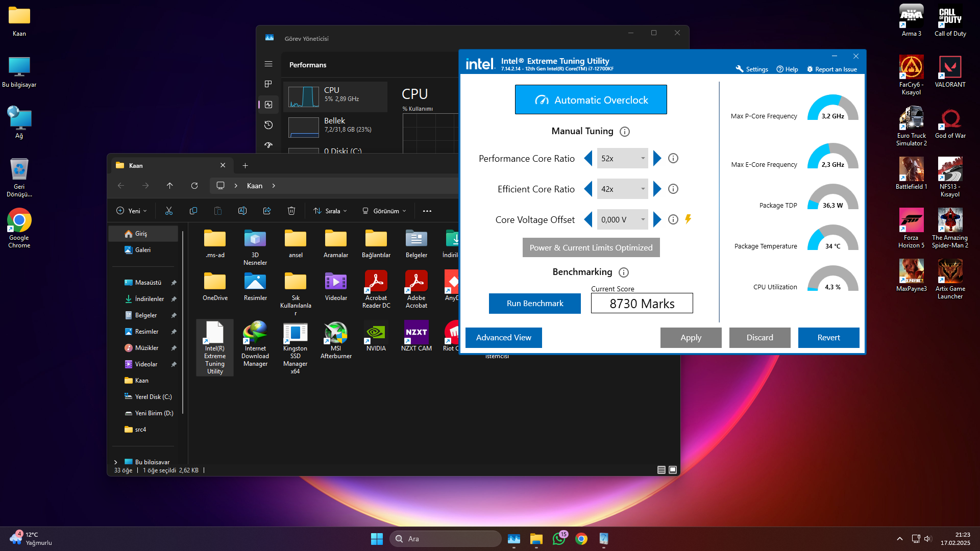
Task: Open the Benchmarking info icon
Action: (x=624, y=272)
